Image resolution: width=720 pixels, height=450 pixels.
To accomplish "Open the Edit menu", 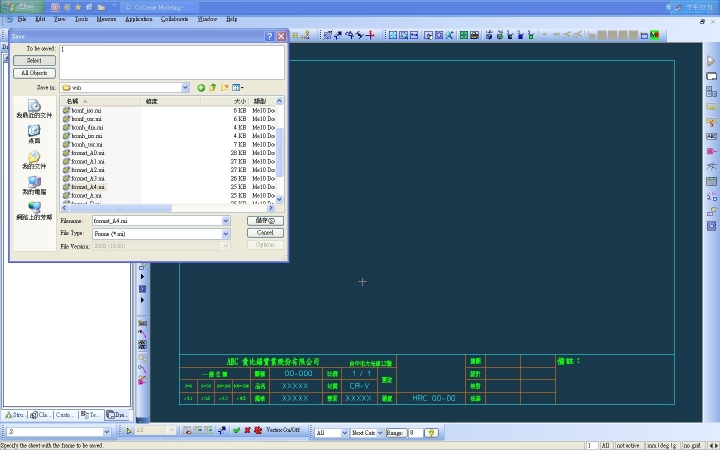I will pyautogui.click(x=40, y=19).
